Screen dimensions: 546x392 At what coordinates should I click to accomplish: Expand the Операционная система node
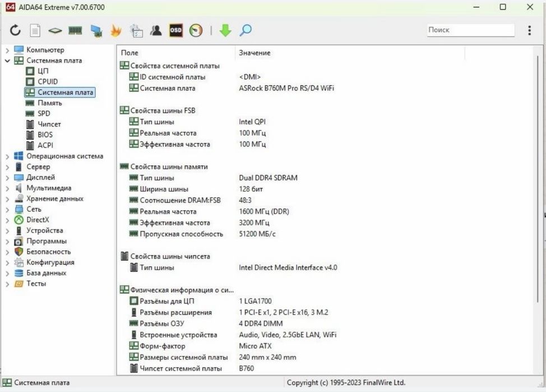[7, 156]
